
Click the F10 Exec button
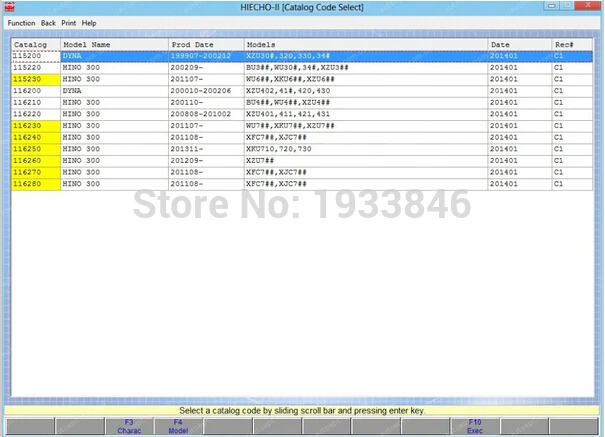click(475, 426)
